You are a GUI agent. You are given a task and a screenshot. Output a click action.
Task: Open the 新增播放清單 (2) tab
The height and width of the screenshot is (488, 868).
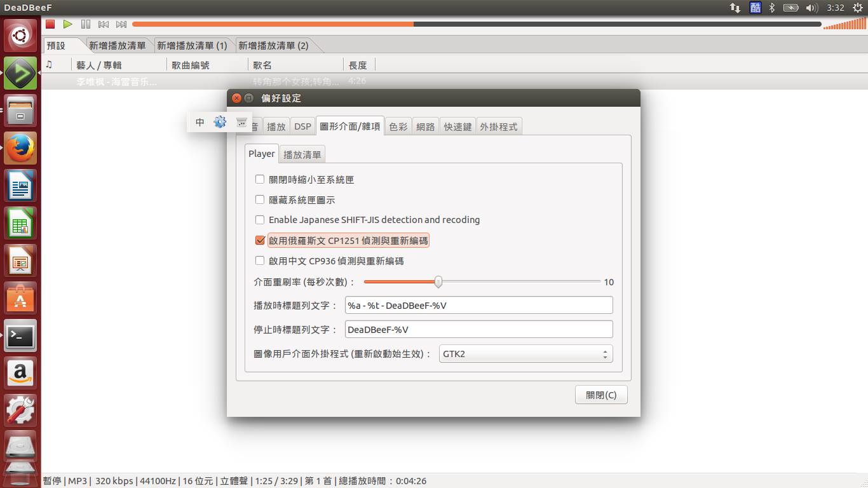(273, 45)
